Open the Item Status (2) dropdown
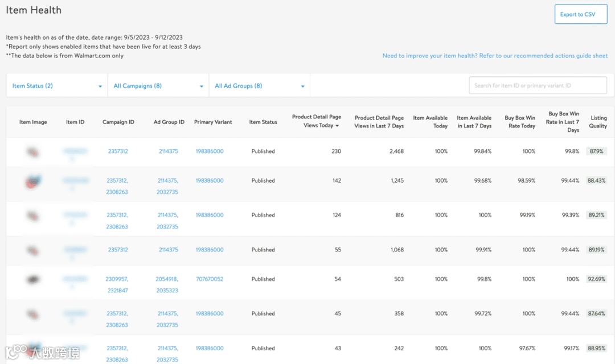The image size is (615, 364). point(57,86)
